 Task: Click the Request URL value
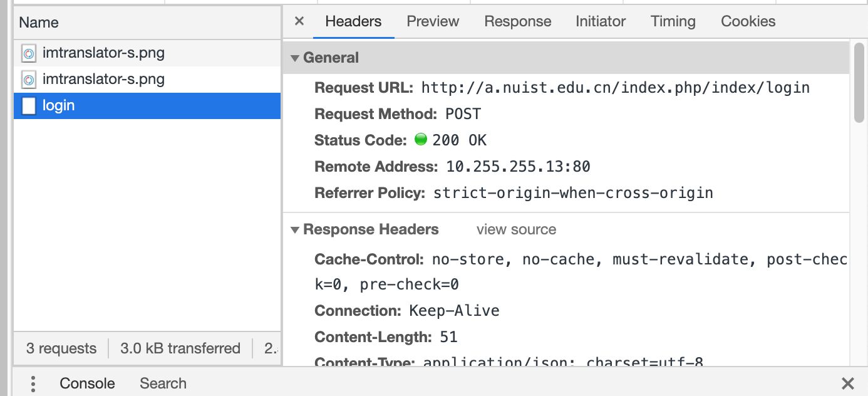615,88
